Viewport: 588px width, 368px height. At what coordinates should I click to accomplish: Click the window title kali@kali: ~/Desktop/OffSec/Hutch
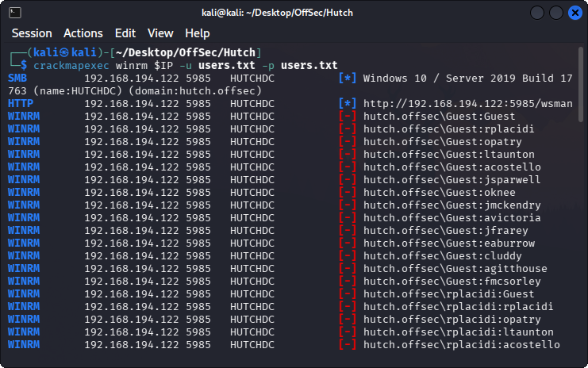click(277, 13)
